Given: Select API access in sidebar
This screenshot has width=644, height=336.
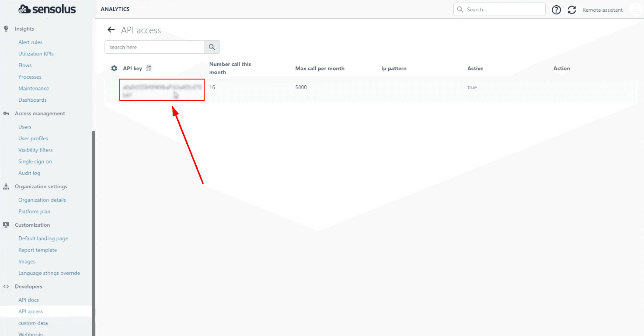Looking at the screenshot, I should pyautogui.click(x=31, y=312).
